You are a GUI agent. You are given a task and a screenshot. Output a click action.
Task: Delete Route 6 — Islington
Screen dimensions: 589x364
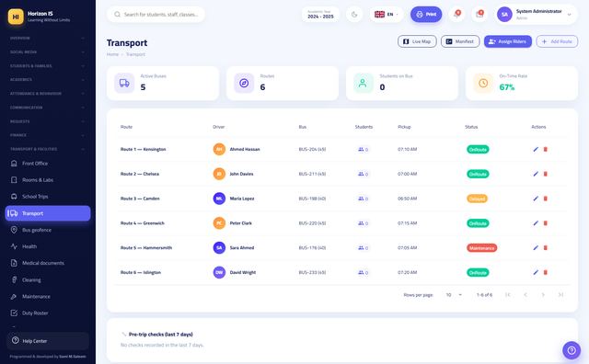[546, 272]
